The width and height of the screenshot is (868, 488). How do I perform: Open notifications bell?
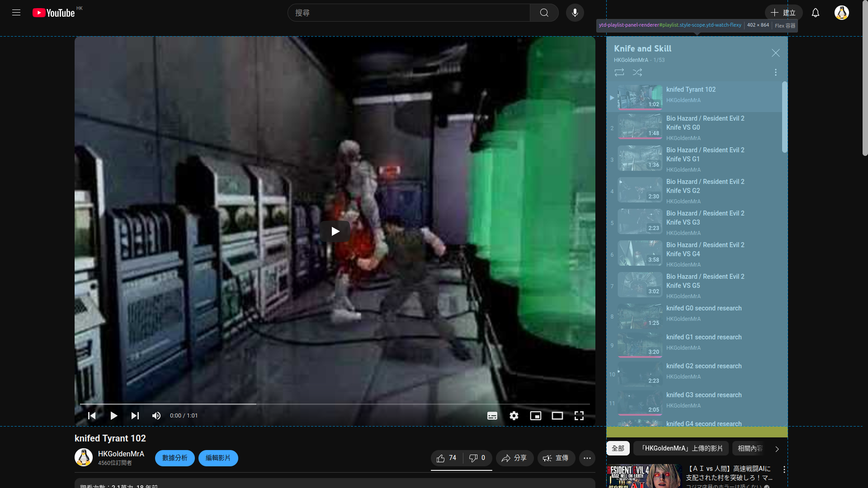[816, 13]
